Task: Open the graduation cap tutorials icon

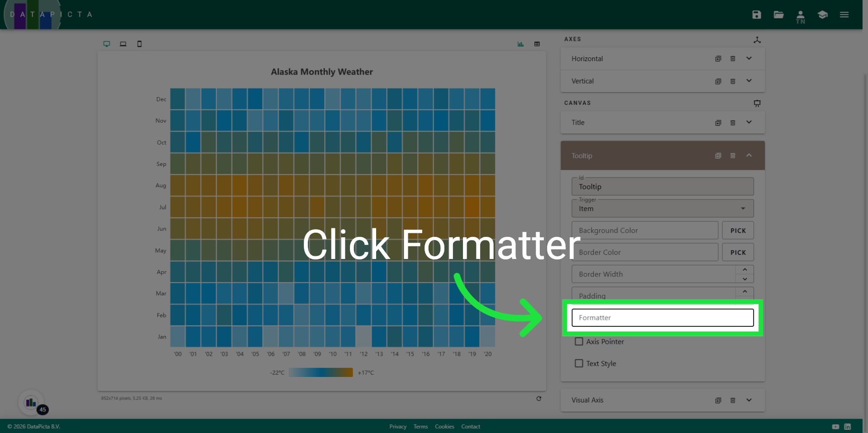Action: click(x=822, y=14)
